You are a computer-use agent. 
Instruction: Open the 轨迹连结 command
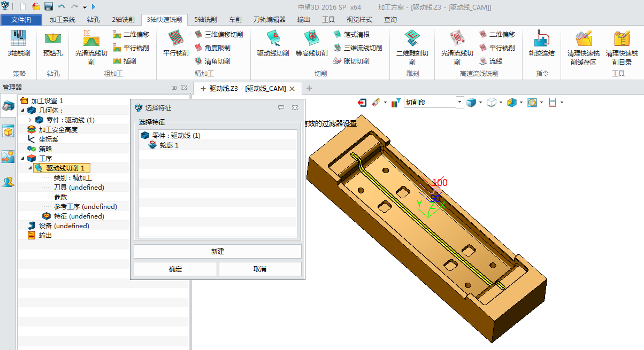541,40
